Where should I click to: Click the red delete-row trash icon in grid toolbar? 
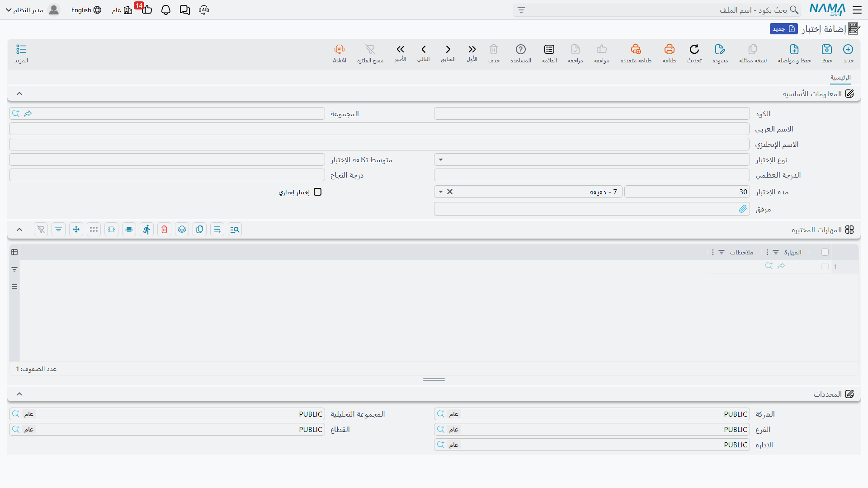[x=165, y=230]
